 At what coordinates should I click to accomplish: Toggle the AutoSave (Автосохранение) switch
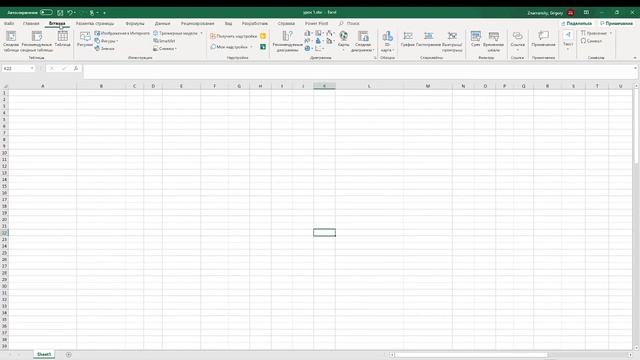click(x=46, y=13)
